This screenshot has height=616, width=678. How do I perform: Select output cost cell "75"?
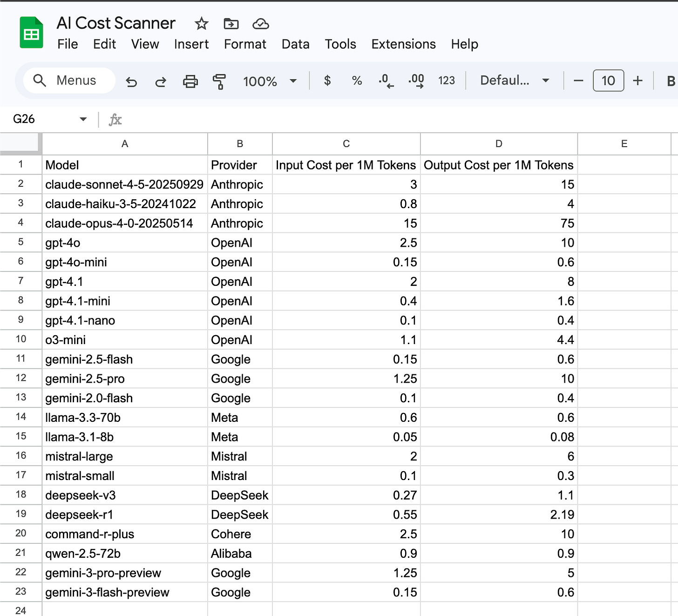[x=499, y=223]
